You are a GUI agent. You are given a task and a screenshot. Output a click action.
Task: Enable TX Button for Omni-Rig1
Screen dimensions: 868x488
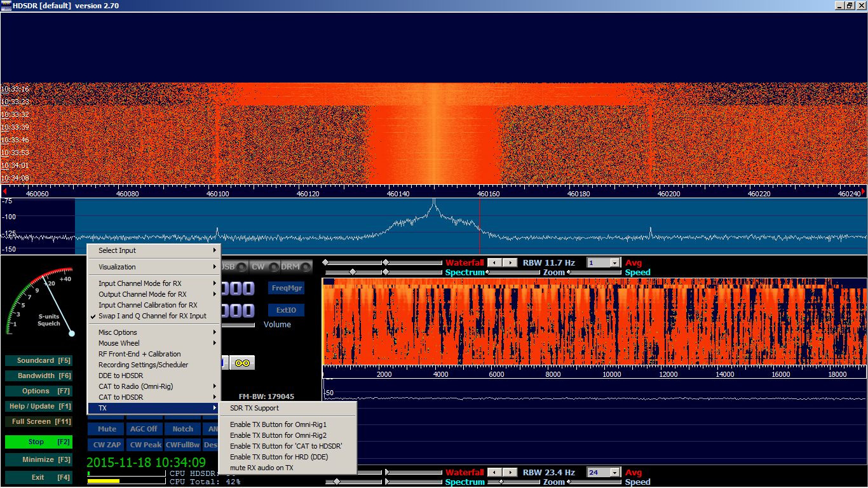(288, 424)
